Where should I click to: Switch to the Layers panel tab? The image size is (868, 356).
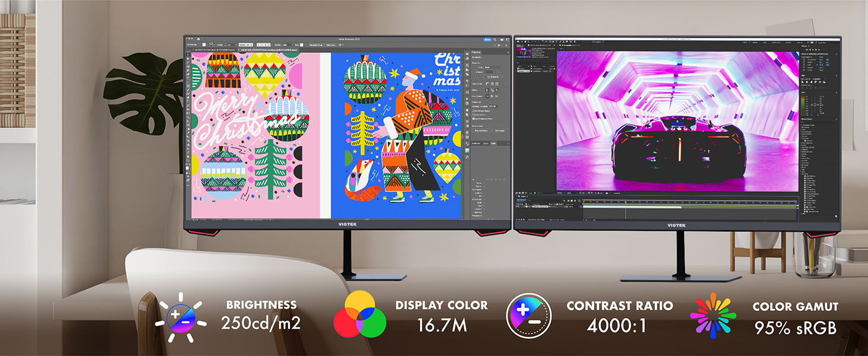485,143
